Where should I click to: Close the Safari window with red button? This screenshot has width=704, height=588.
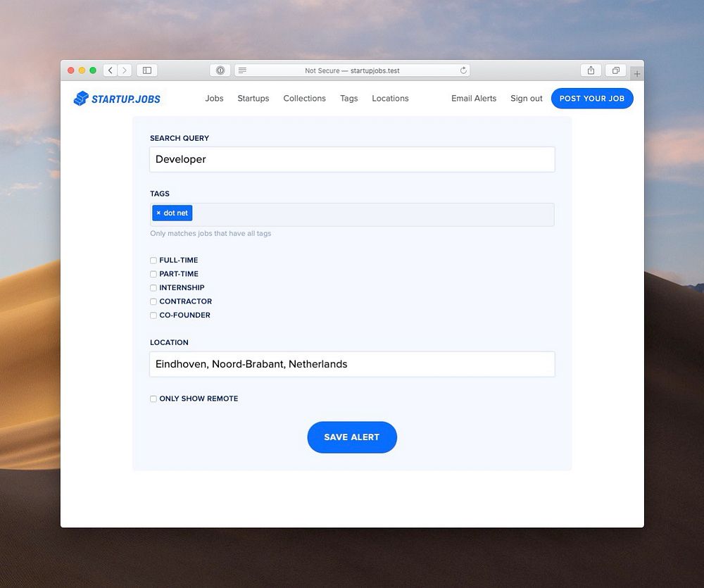71,70
